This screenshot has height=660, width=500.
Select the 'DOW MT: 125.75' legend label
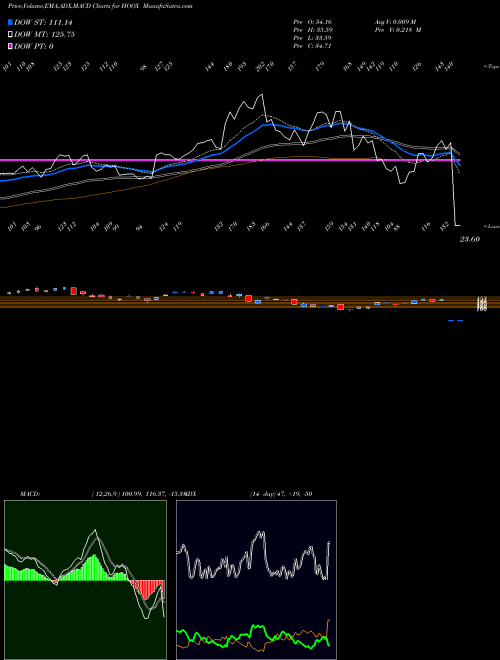[x=44, y=35]
